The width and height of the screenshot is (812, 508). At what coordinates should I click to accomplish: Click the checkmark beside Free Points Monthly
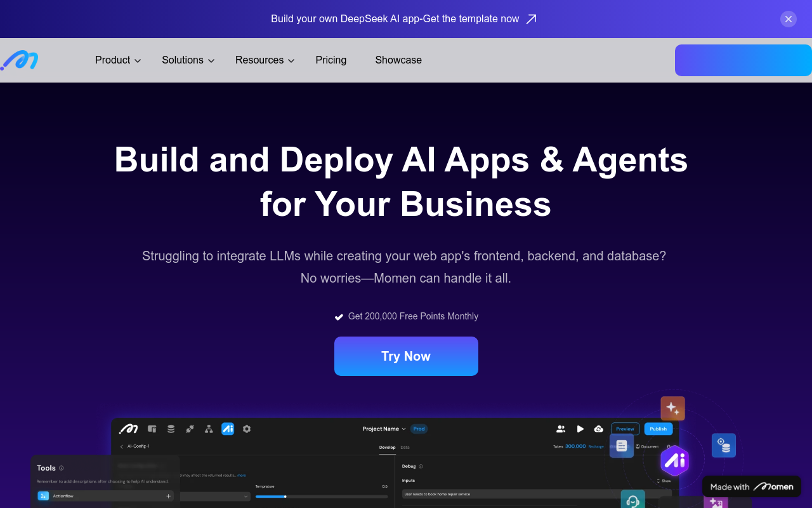click(339, 317)
